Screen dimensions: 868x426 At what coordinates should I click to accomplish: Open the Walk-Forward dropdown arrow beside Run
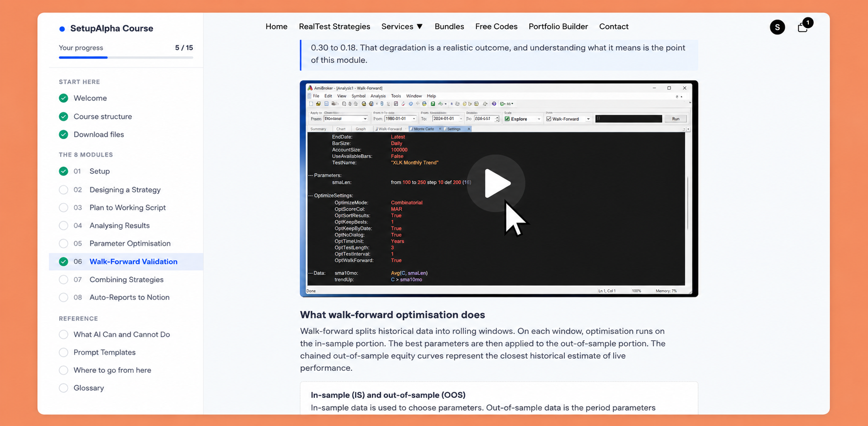click(588, 119)
